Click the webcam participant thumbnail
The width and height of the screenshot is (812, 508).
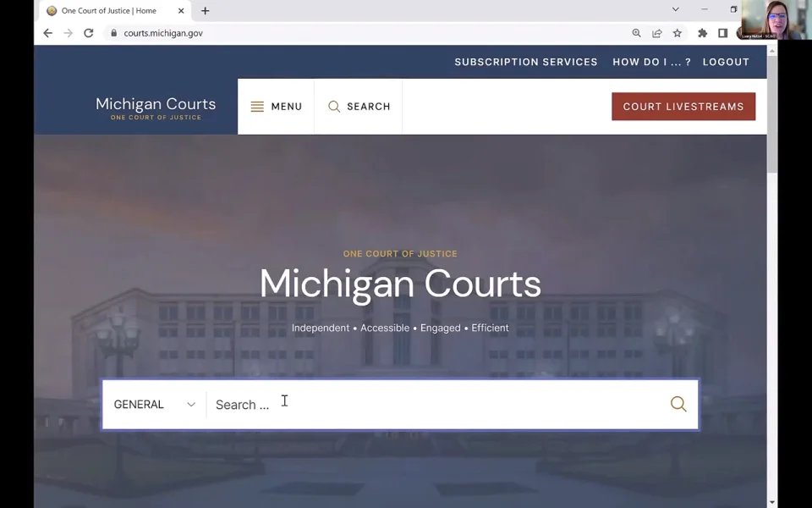(776, 19)
